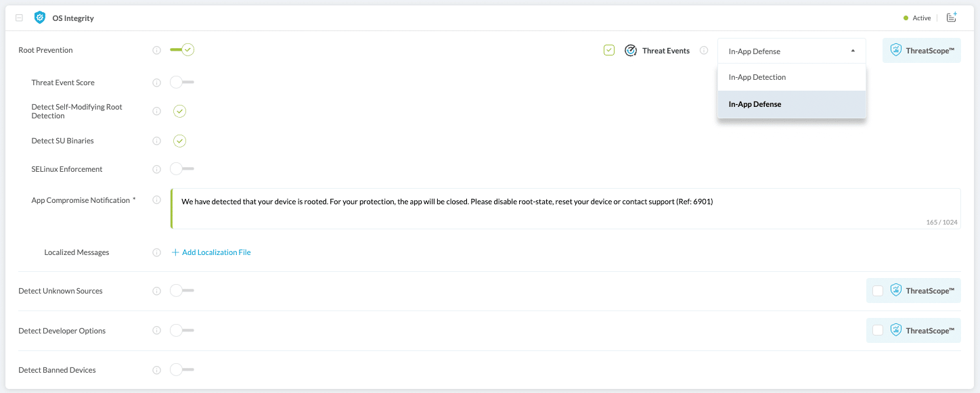980x393 pixels.
Task: Click the Threat Events radar icon
Action: 631,51
